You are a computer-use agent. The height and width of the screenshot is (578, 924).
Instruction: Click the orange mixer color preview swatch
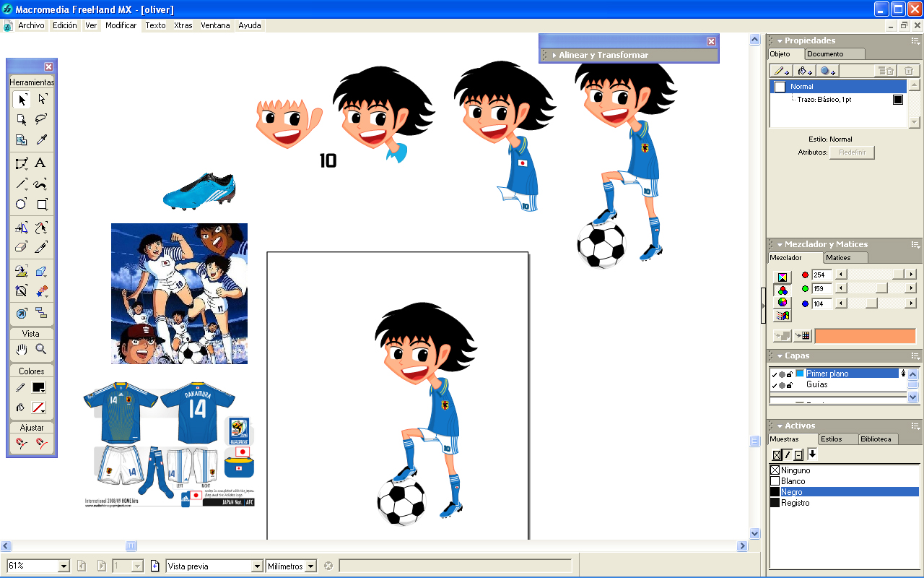pyautogui.click(x=865, y=336)
